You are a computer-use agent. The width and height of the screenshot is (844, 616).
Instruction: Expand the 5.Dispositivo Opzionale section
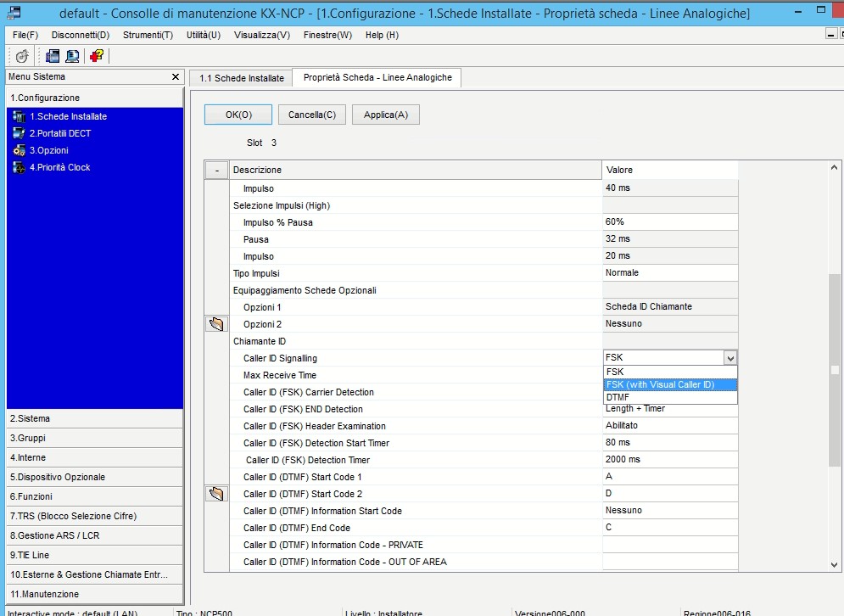pos(95,477)
